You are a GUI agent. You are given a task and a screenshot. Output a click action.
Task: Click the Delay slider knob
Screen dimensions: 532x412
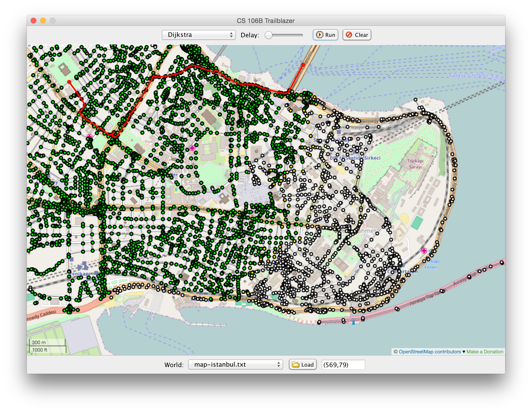(x=268, y=35)
